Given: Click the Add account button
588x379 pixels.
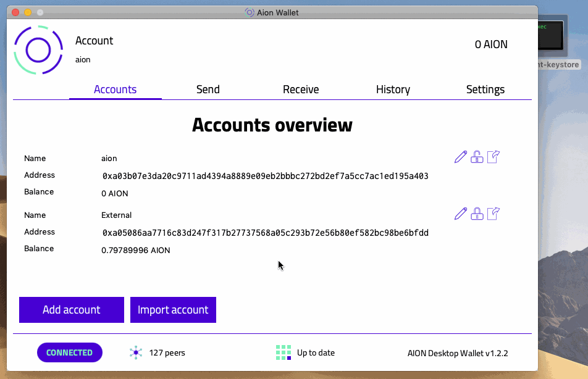Looking at the screenshot, I should [x=72, y=310].
